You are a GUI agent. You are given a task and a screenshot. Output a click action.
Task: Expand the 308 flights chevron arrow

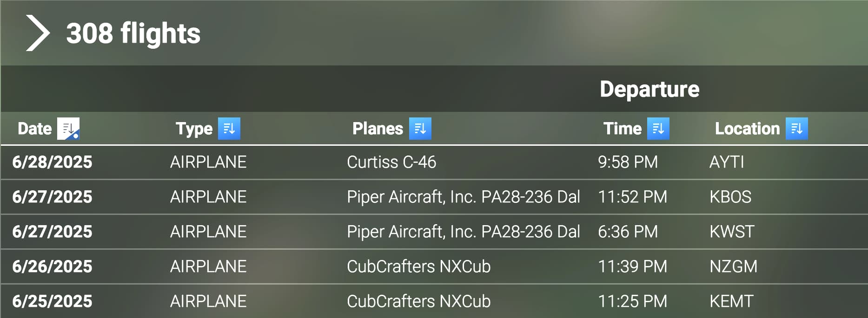(x=38, y=33)
